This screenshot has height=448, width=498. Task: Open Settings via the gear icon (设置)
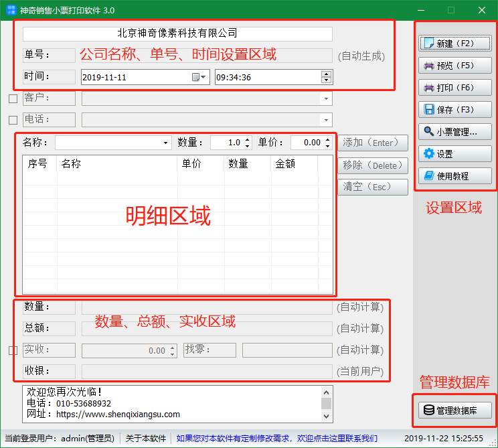pyautogui.click(x=429, y=154)
